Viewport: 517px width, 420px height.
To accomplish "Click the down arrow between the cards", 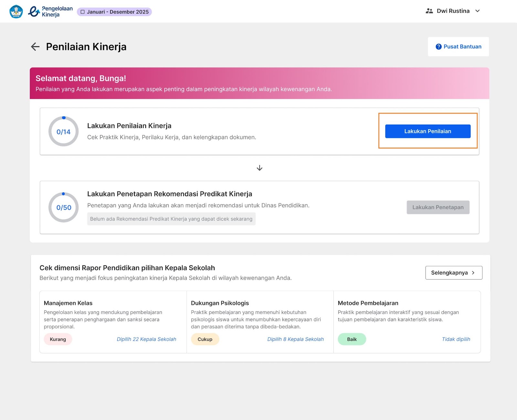I will click(x=259, y=168).
